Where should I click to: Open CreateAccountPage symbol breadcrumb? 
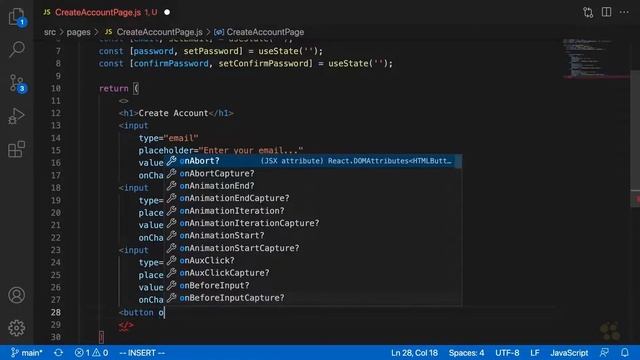(260, 32)
